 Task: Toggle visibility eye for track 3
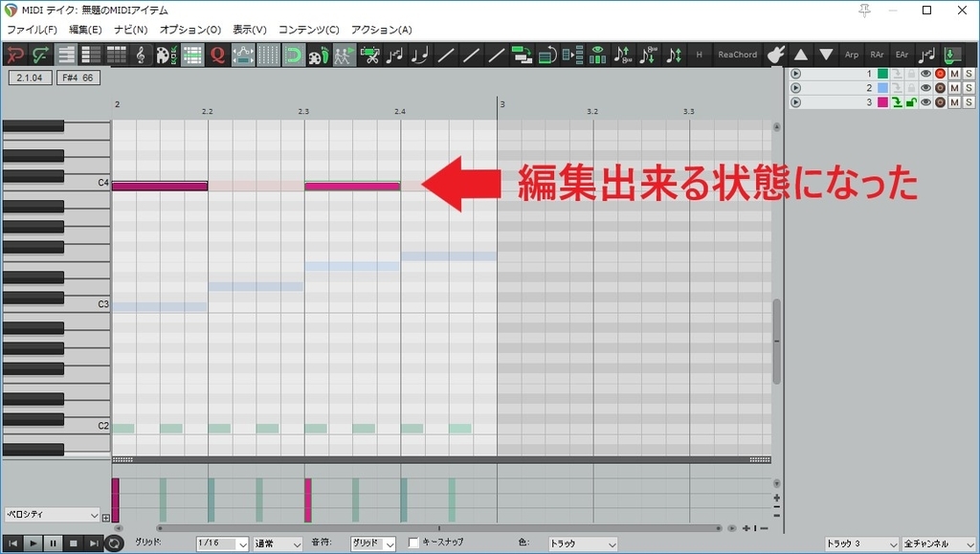925,102
